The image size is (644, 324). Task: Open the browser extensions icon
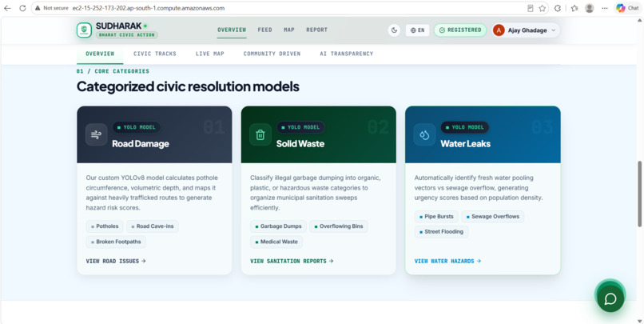[558, 8]
